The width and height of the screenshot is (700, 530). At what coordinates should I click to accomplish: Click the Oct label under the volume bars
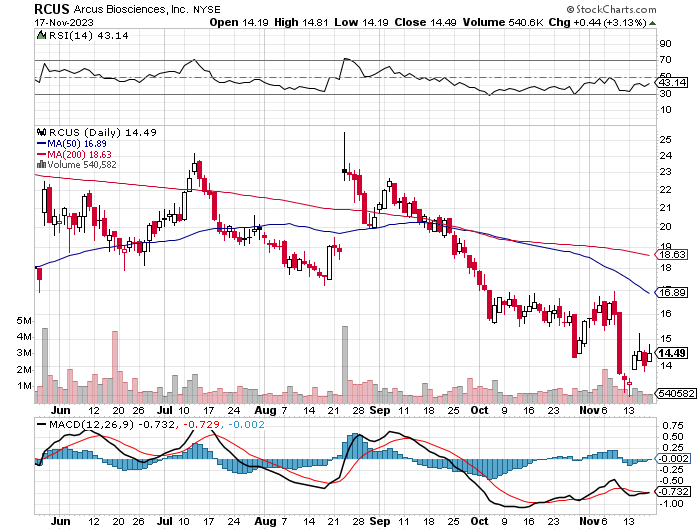[480, 410]
